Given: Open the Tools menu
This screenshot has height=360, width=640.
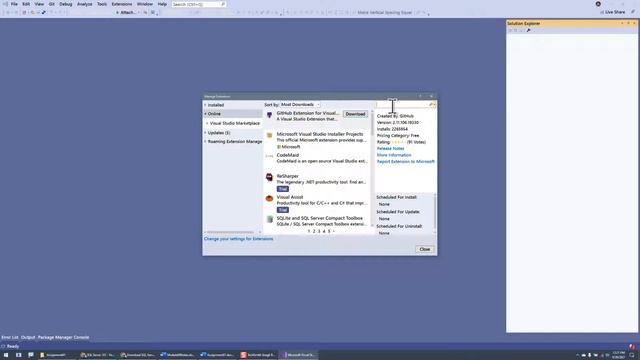Looking at the screenshot, I should pos(102,4).
